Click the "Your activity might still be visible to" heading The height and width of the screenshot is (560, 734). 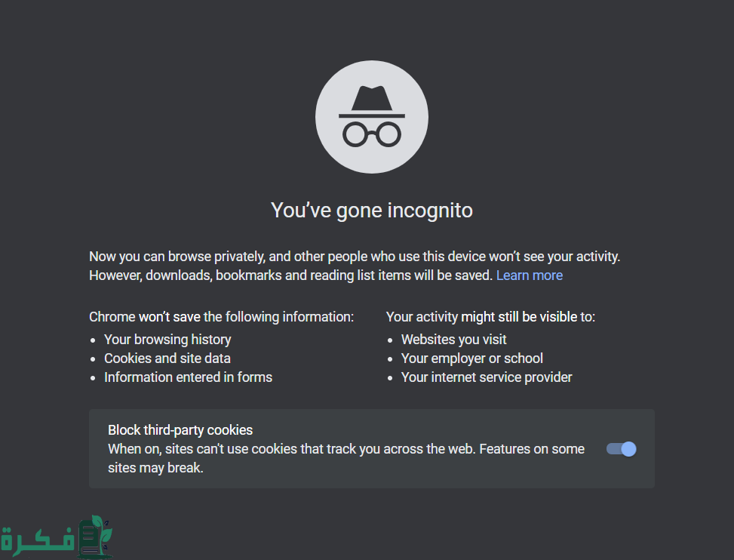coord(490,317)
